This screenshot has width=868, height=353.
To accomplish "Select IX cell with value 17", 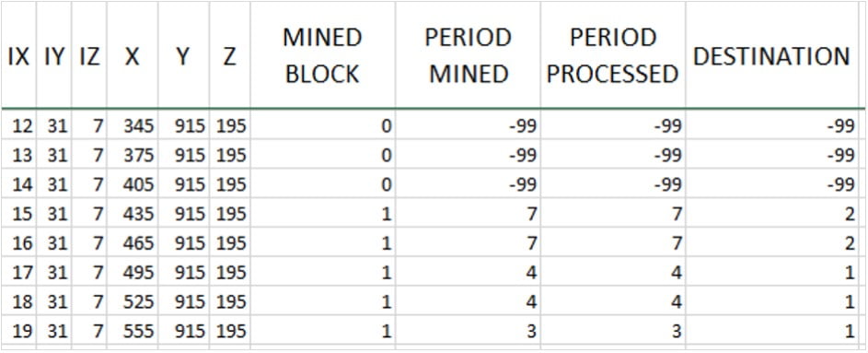I will (x=18, y=273).
